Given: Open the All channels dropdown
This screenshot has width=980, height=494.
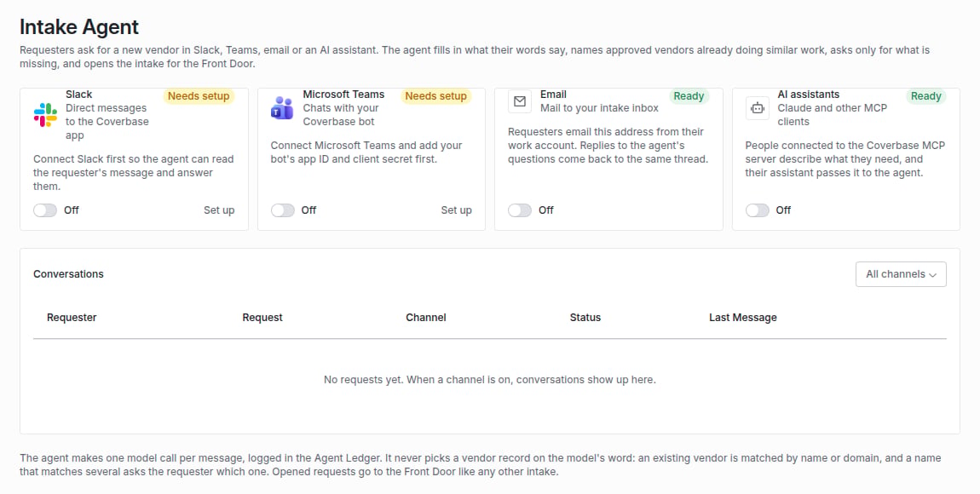Looking at the screenshot, I should [901, 274].
